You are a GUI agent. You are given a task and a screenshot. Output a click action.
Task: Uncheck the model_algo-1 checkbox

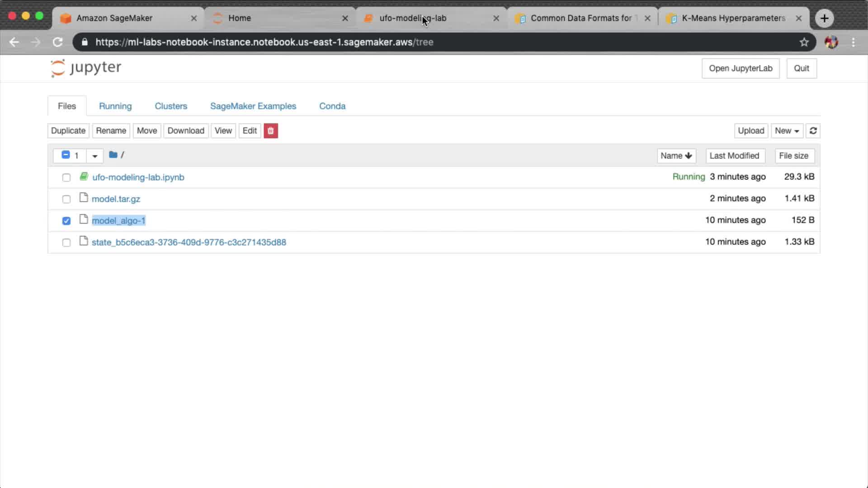[66, 221]
